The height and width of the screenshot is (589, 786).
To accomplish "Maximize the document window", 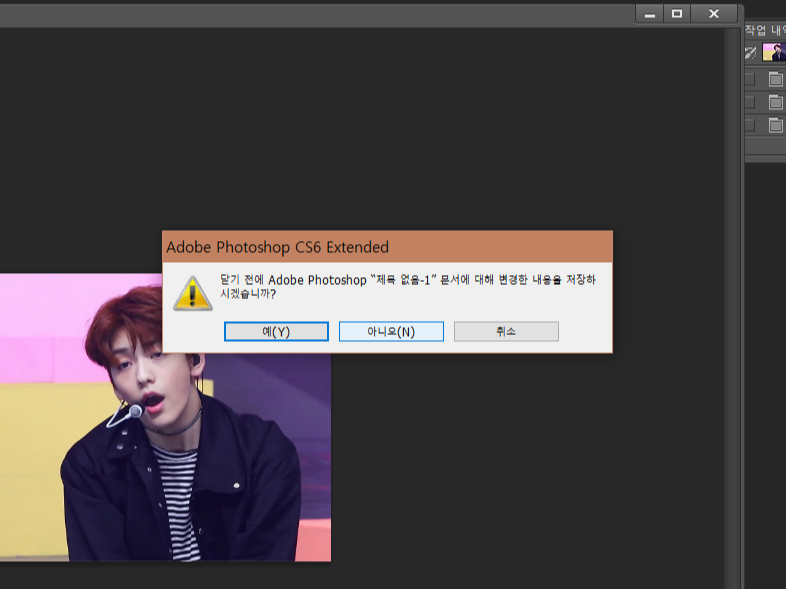I will [677, 14].
